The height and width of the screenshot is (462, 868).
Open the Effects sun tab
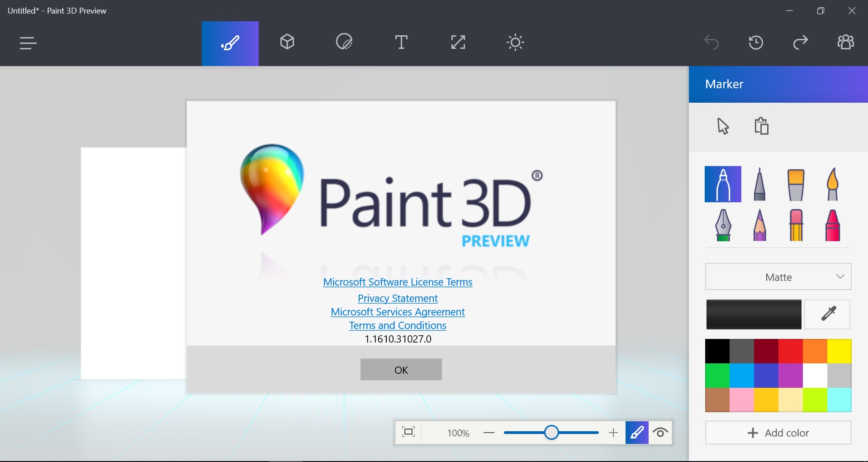(x=515, y=43)
